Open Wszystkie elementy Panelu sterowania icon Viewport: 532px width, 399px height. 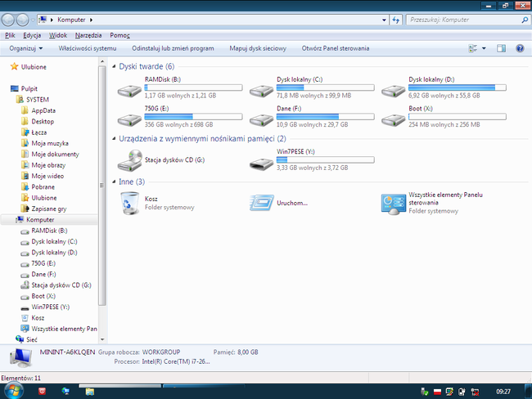pos(393,204)
